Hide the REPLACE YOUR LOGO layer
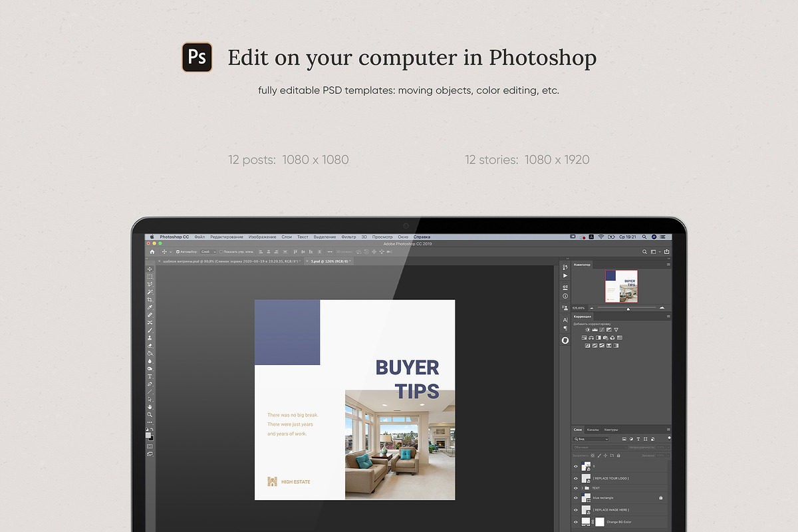The image size is (798, 532). 576,478
